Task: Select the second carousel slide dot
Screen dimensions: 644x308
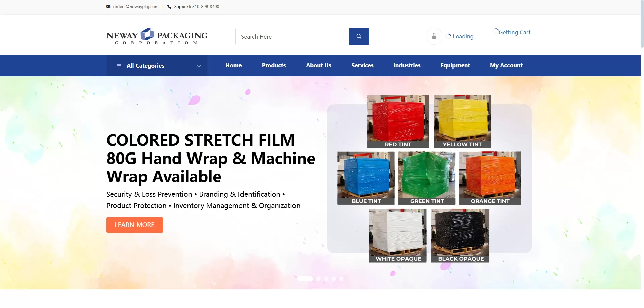Action: pyautogui.click(x=318, y=279)
